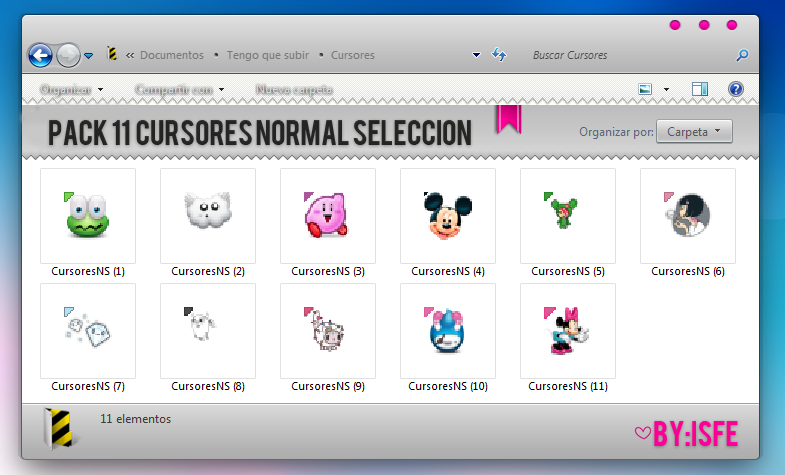Select the green character cursor CursoresNS (5)
This screenshot has width=785, height=475.
[x=568, y=216]
